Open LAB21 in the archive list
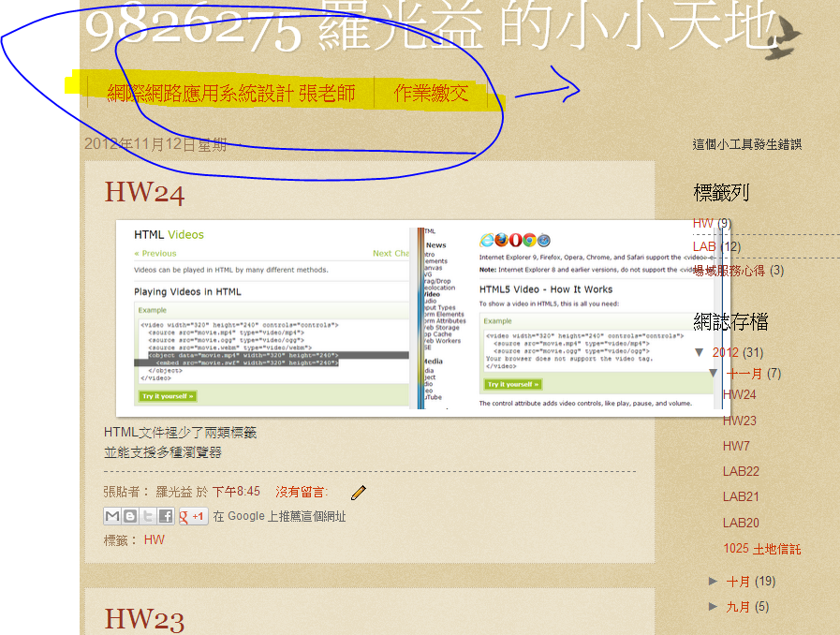The height and width of the screenshot is (635, 840). [x=741, y=496]
